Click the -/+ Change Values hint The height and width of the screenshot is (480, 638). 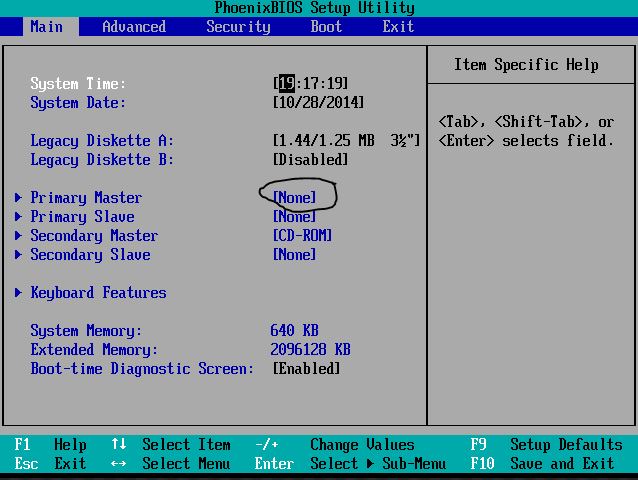[x=334, y=445]
